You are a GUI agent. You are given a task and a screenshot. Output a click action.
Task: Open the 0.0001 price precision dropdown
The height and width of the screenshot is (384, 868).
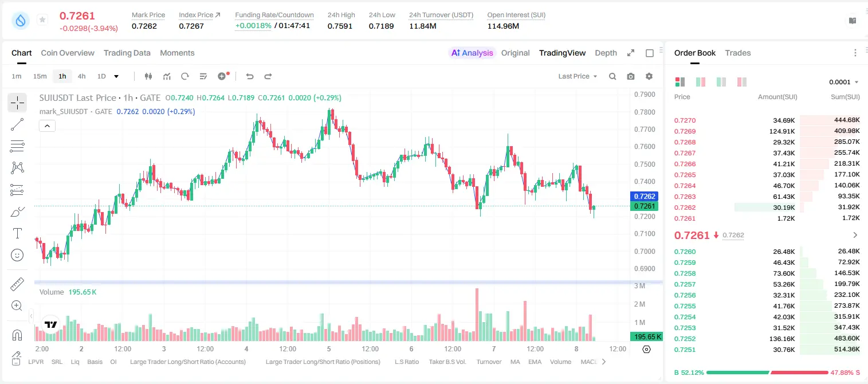pyautogui.click(x=844, y=82)
